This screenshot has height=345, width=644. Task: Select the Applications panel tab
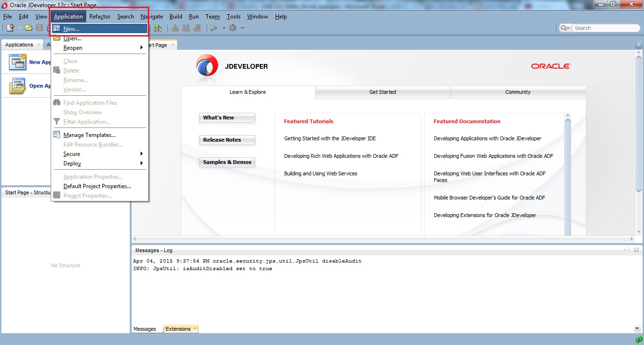19,45
